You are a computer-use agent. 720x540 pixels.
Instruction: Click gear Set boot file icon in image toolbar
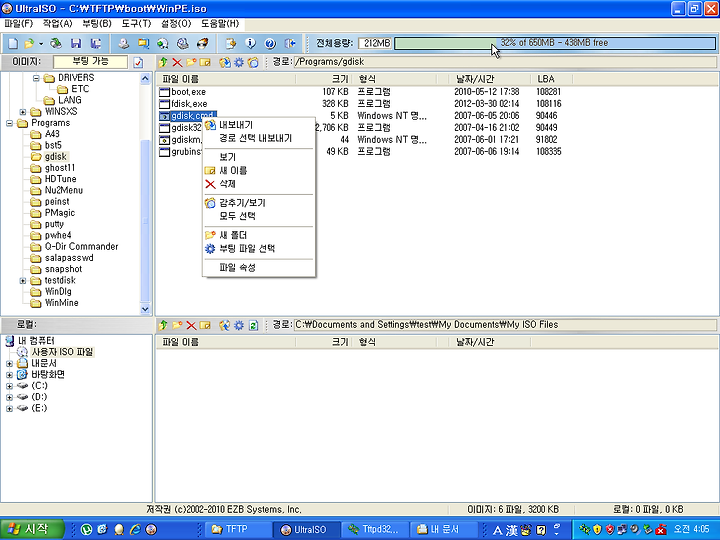(x=239, y=62)
